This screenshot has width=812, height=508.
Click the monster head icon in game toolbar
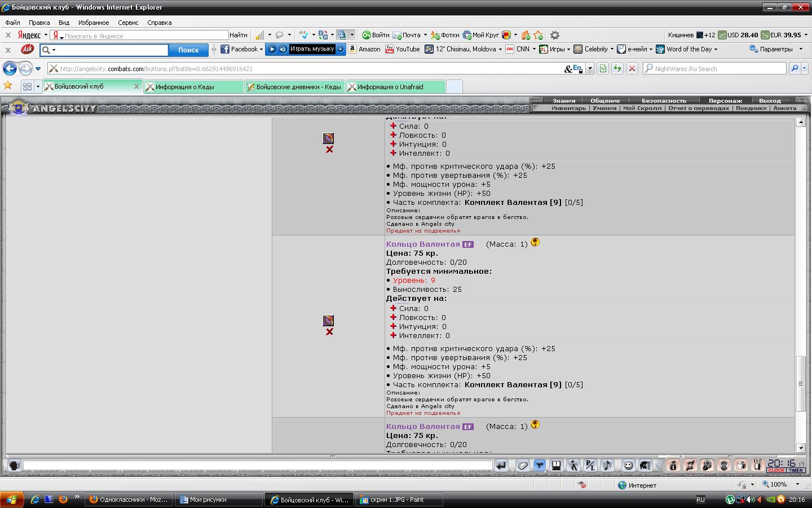724,466
